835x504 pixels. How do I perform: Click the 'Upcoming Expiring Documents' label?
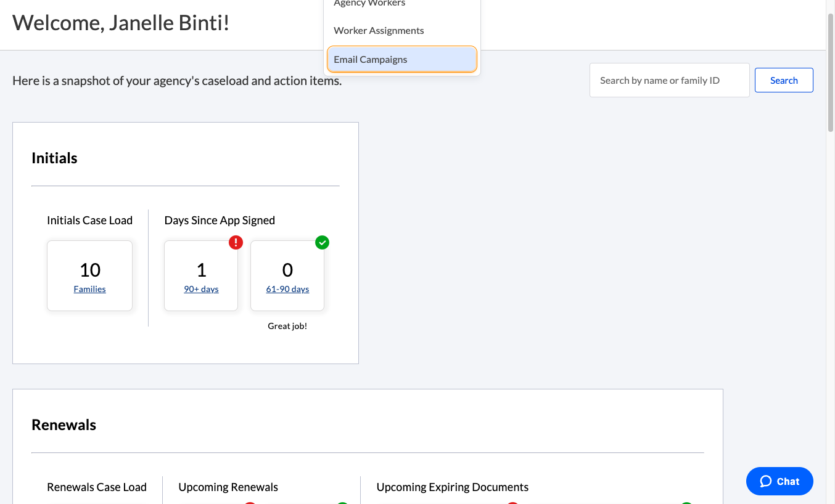tap(453, 487)
